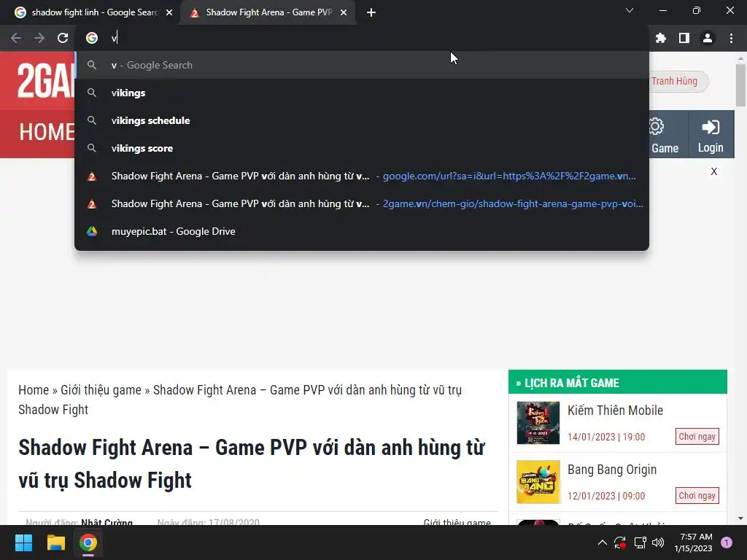Screen dimensions: 747x560
Task: Open the notification badge showing 1
Action: [727, 542]
